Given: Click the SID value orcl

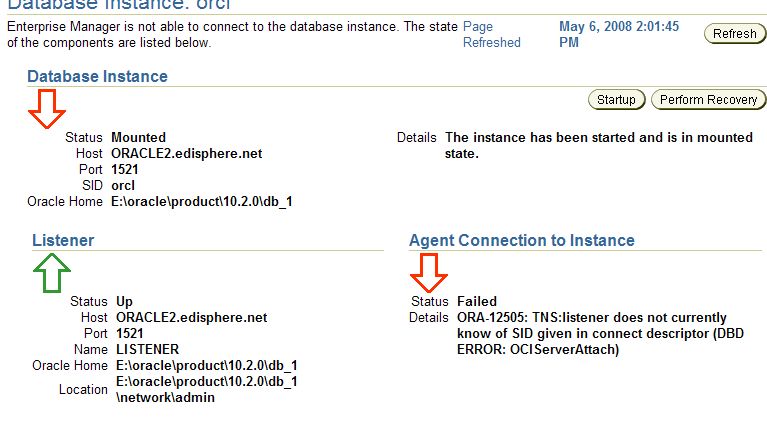Looking at the screenshot, I should tap(124, 185).
